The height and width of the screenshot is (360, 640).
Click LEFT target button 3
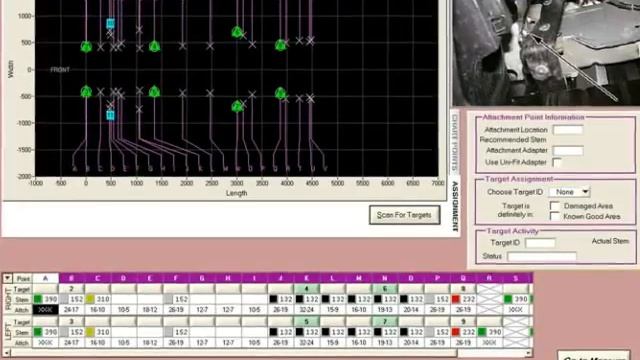click(71, 322)
